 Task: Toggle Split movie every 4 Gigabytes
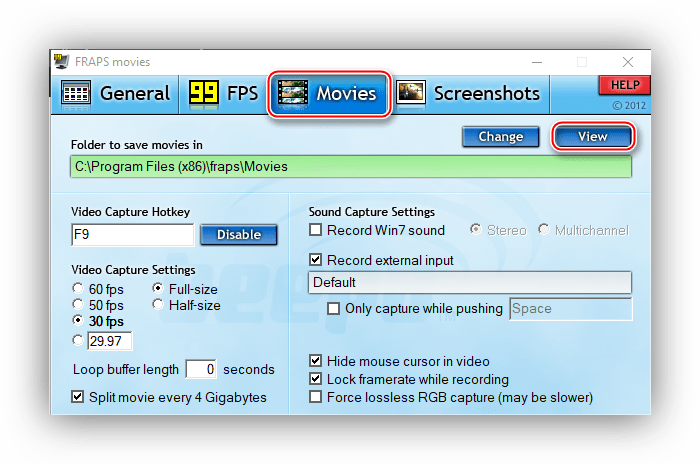tap(169, 397)
